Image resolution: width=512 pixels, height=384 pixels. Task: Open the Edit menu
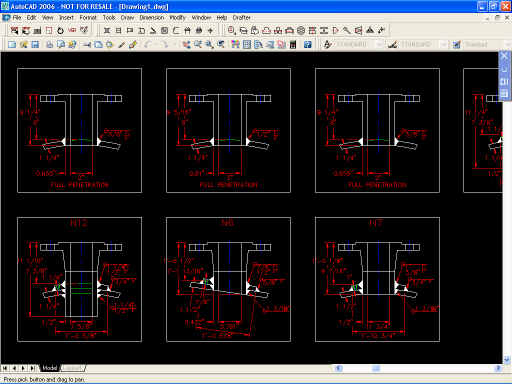31,17
